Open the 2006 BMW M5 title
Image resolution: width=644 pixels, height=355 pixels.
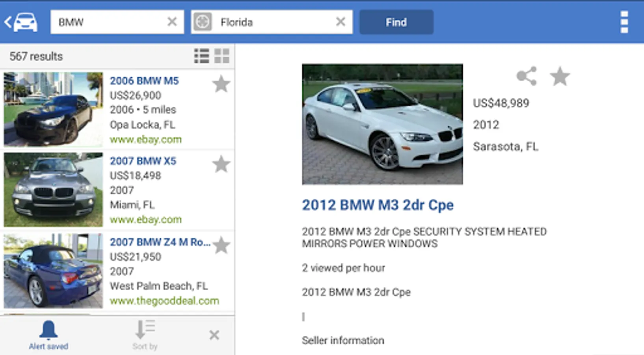click(144, 81)
